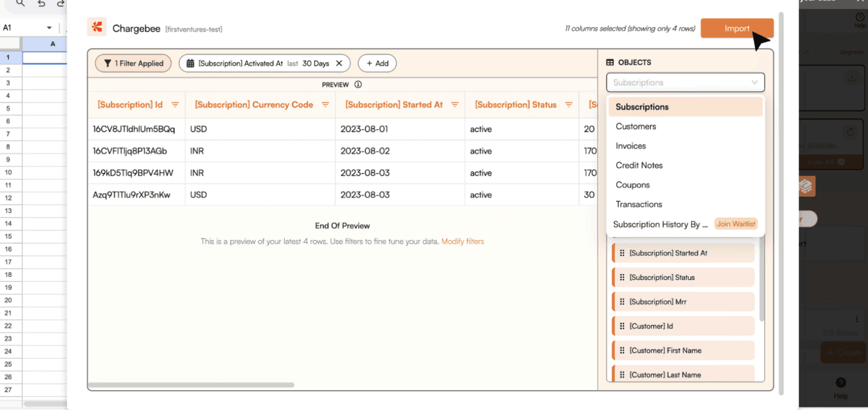This screenshot has width=868, height=410.
Task: Click the Join Waitlist badge
Action: point(736,224)
